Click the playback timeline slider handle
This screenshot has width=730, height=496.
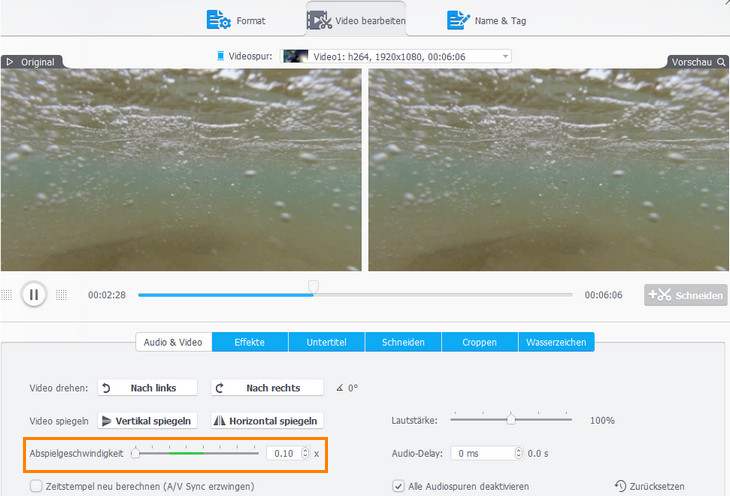(x=313, y=287)
